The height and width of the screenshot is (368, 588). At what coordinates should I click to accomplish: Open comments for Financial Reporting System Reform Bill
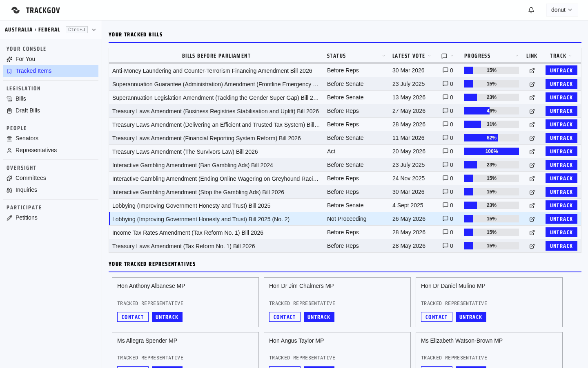click(x=448, y=138)
